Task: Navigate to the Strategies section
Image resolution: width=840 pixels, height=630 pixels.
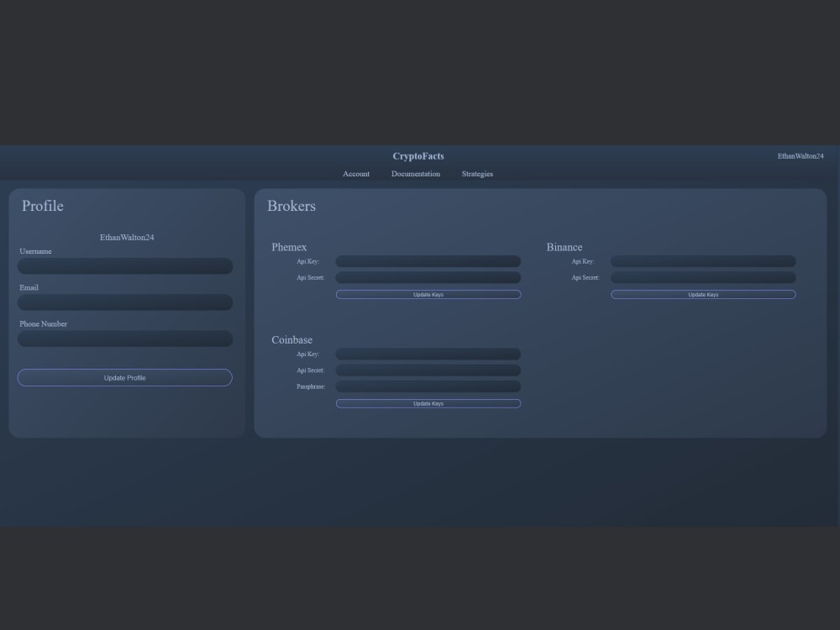Action: pos(476,174)
